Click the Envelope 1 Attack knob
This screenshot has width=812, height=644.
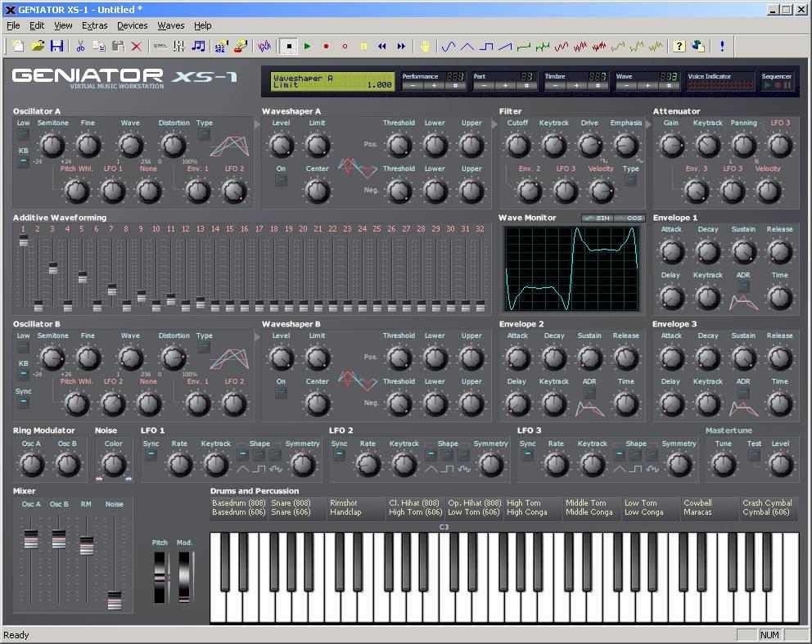672,252
